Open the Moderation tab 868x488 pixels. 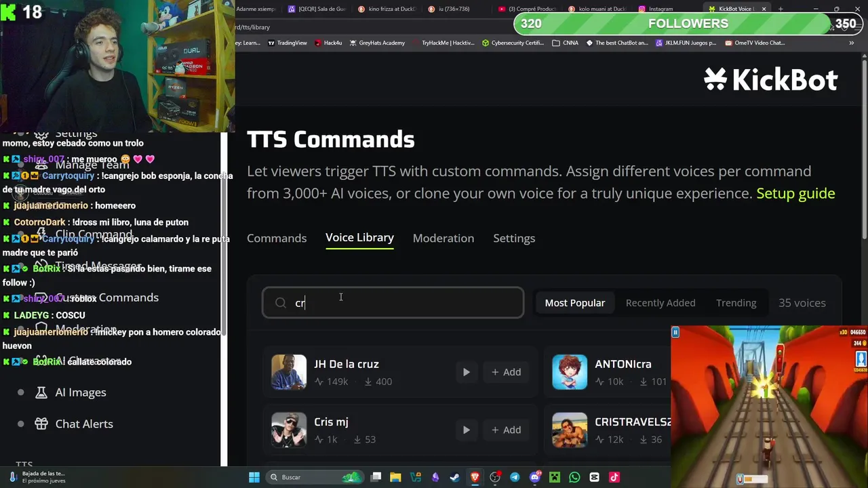(x=443, y=238)
